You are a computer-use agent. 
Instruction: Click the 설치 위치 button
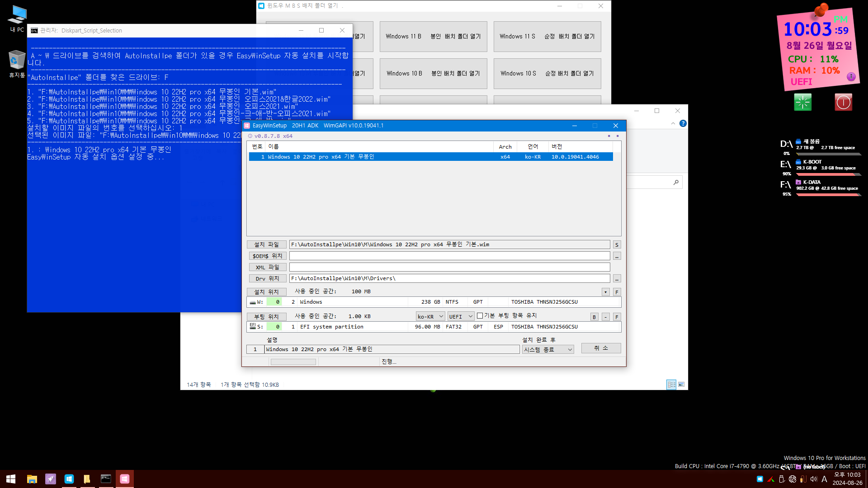(267, 292)
